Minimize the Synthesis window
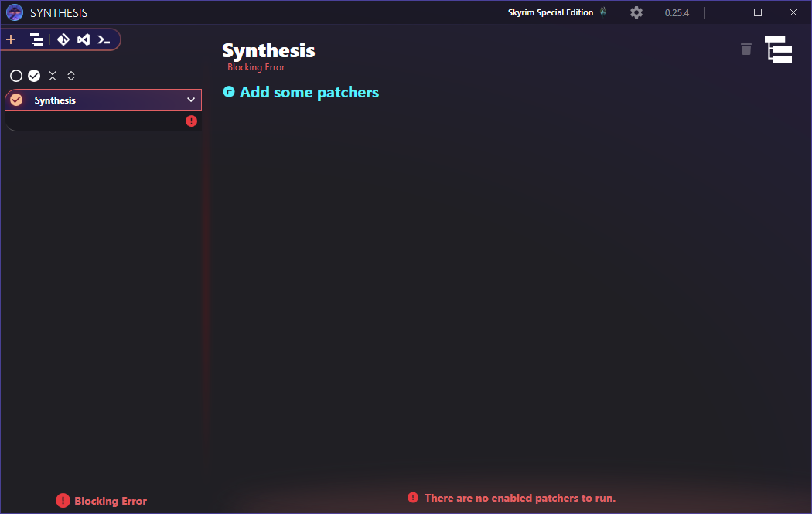Screen dimensions: 812x514 [x=722, y=12]
